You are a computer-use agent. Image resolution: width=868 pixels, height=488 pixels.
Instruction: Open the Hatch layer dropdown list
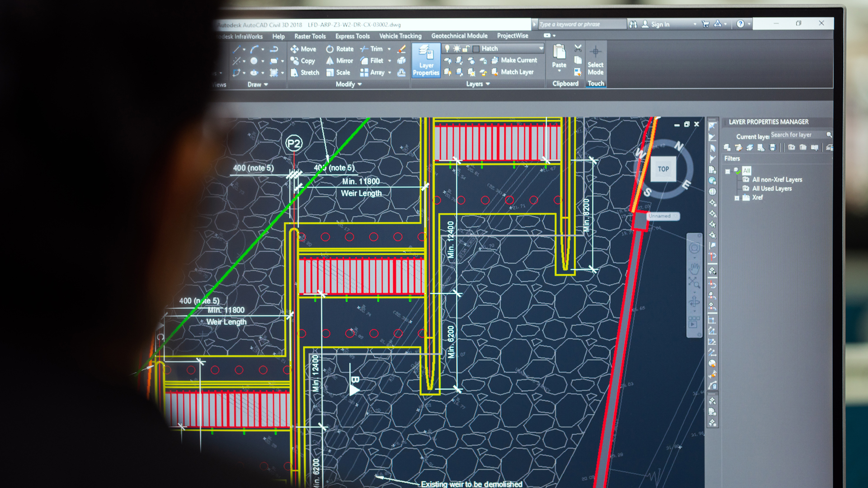(x=541, y=48)
